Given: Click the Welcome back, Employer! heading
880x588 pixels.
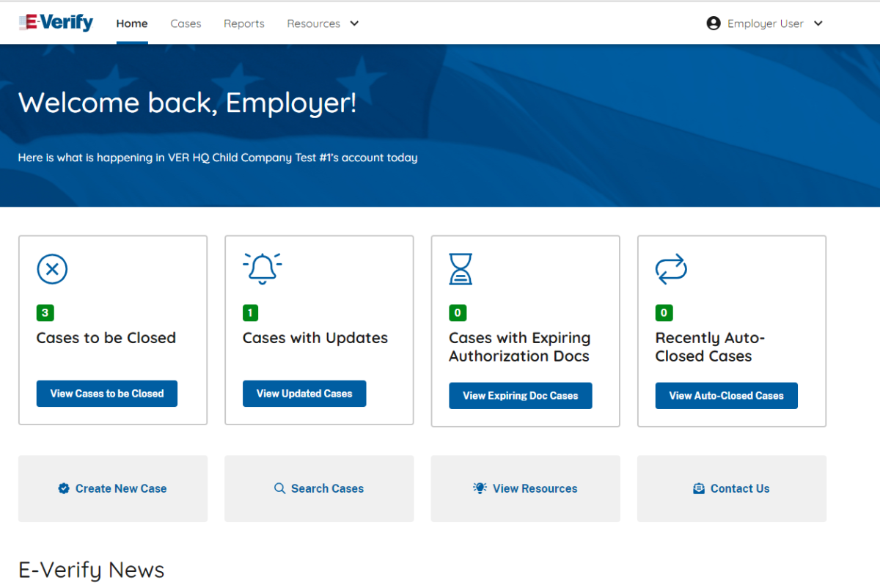Looking at the screenshot, I should (188, 103).
